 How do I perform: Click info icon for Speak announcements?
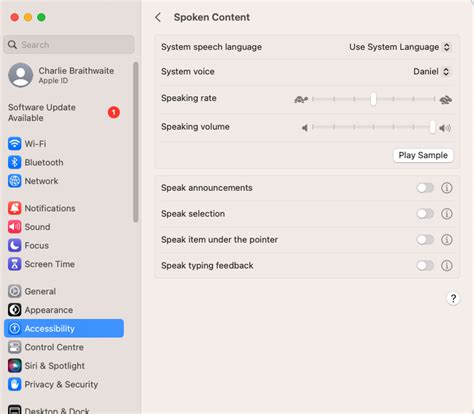tap(447, 188)
